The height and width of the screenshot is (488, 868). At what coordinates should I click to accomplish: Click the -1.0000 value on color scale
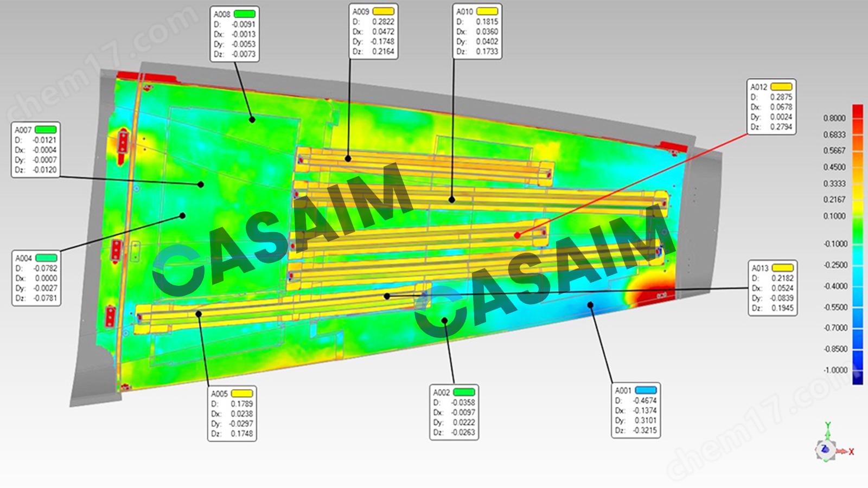[x=835, y=370]
